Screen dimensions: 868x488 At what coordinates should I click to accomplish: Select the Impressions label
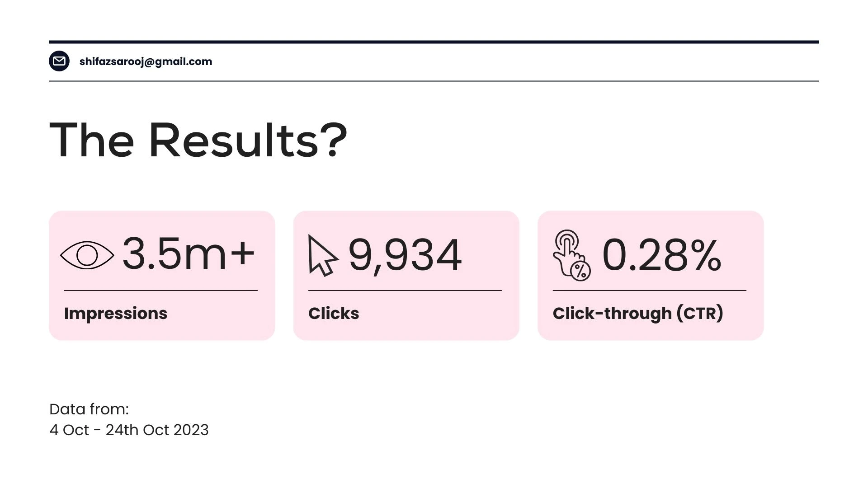tap(116, 313)
